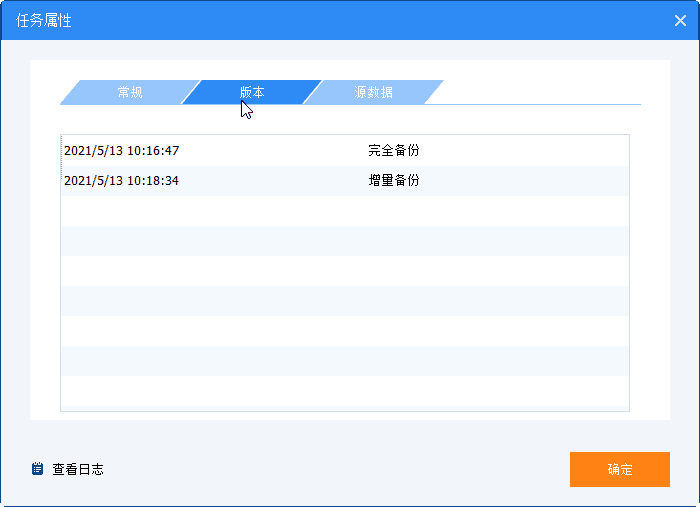Click blank tab strip area right of 源数据
The height and width of the screenshot is (507, 700).
540,92
